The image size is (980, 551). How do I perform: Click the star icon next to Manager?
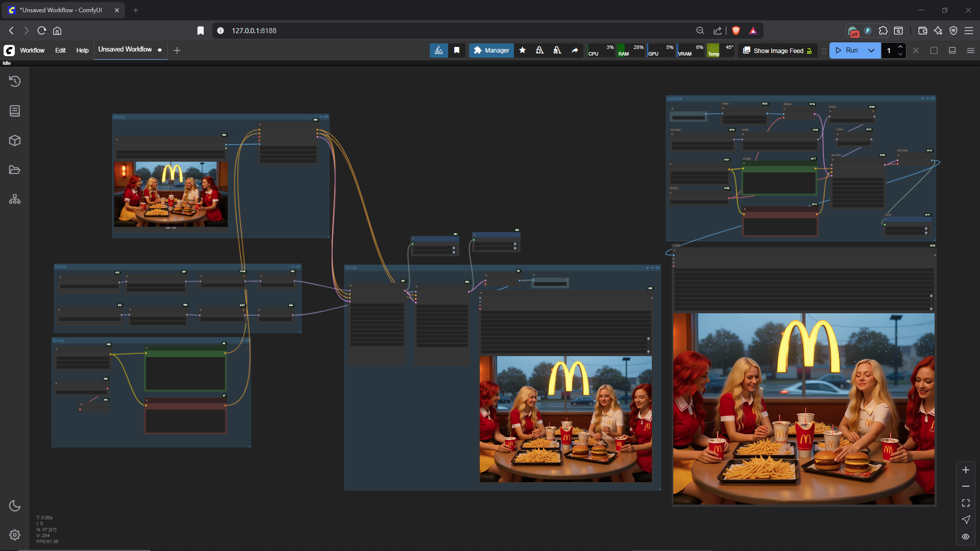point(523,50)
